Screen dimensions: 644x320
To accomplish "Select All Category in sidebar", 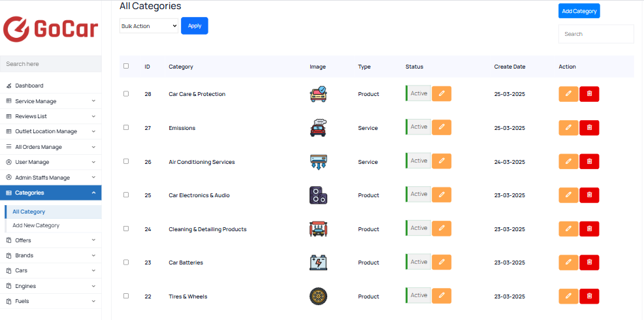I will coord(54,212).
